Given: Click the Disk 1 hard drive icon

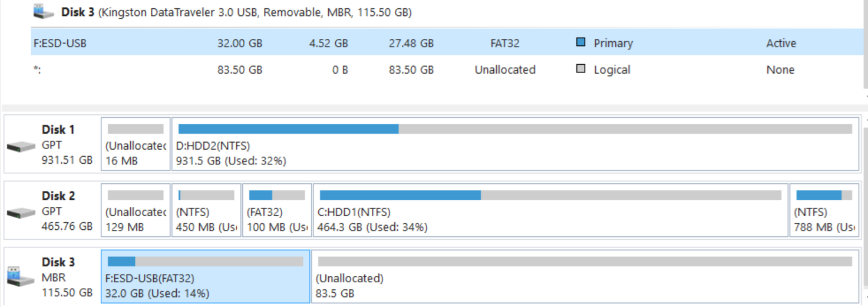Looking at the screenshot, I should (x=21, y=146).
